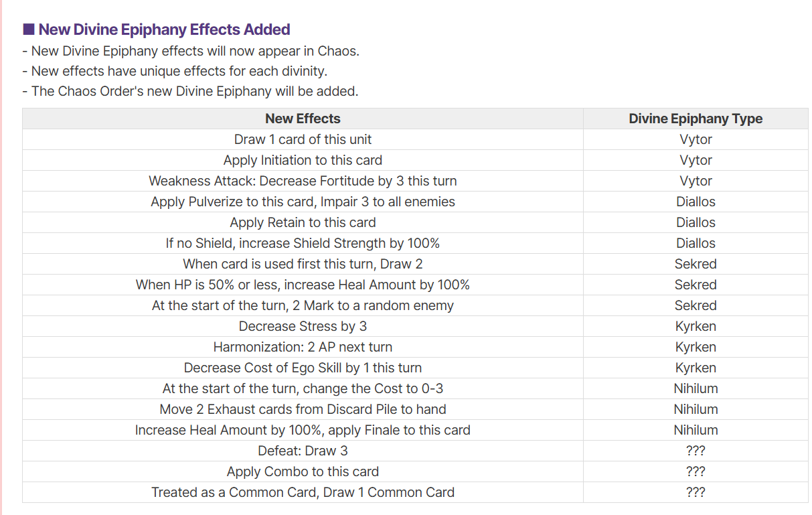Click "Kyrken" in the Ego Skill cost row
The image size is (812, 515).
(x=696, y=368)
